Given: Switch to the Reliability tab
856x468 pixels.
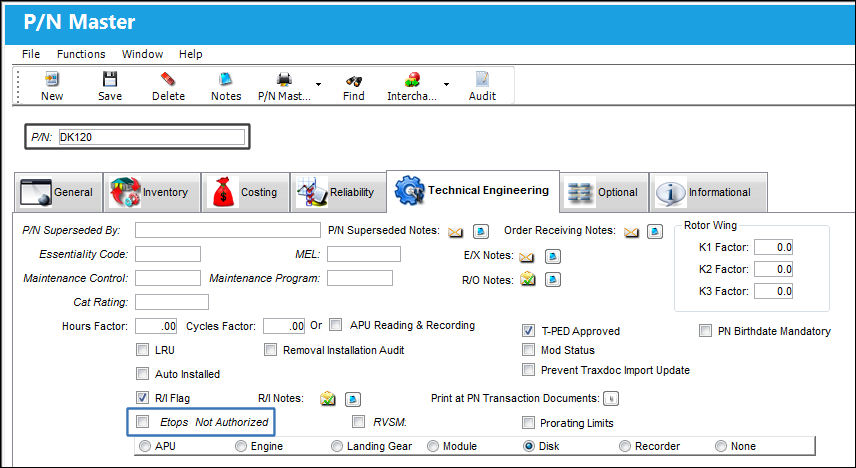Looking at the screenshot, I should point(338,192).
